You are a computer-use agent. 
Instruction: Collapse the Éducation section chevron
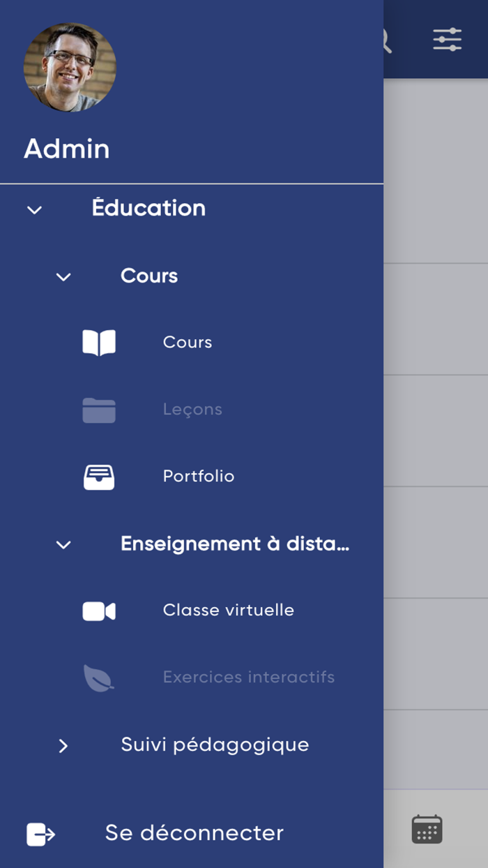(34, 209)
